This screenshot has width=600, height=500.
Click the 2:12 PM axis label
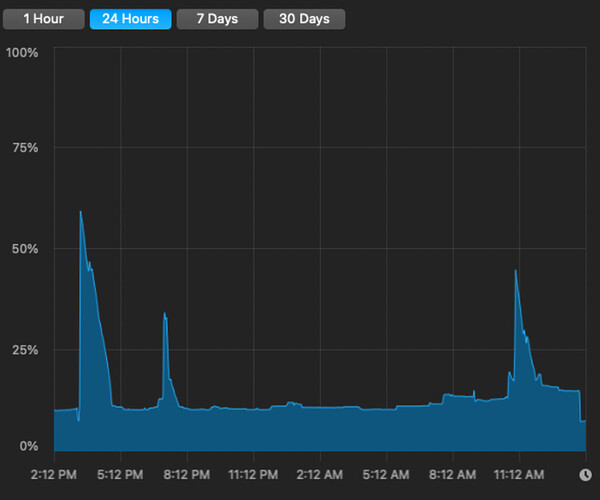pos(54,475)
